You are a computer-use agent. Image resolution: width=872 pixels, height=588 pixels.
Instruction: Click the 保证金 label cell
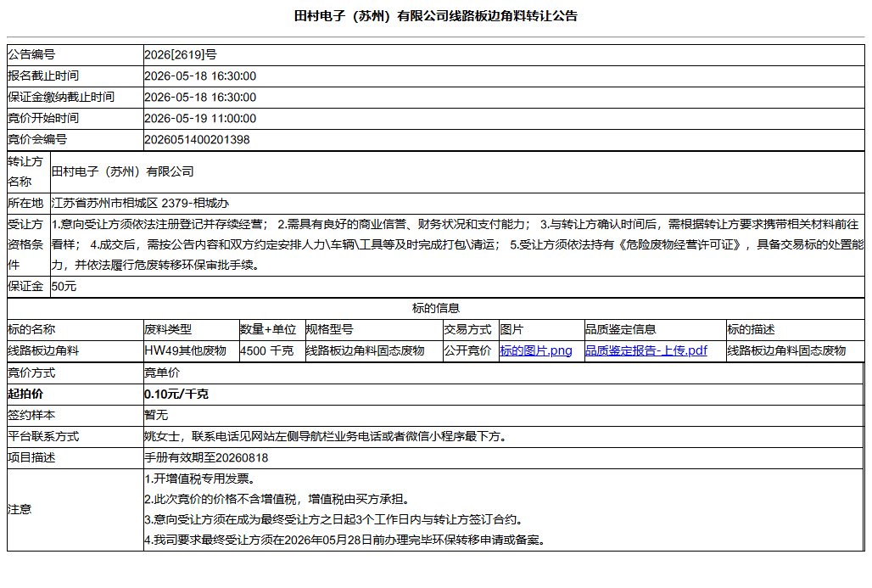coord(28,287)
